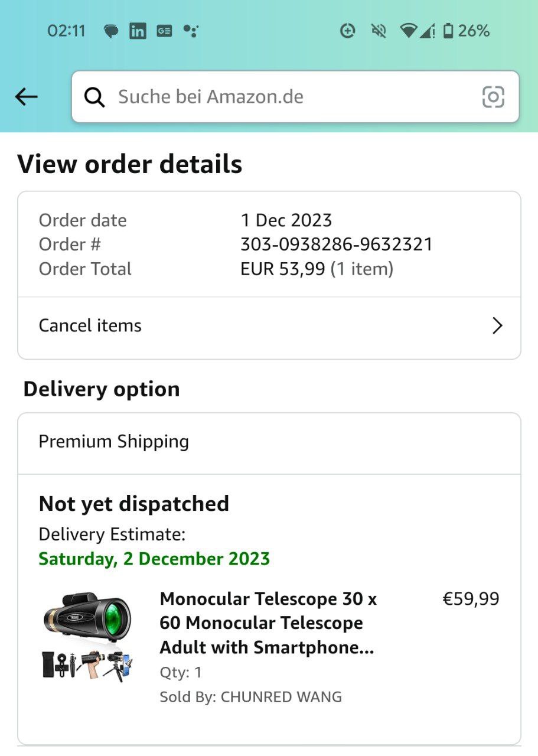Tap the muted sound status icon
The height and width of the screenshot is (756, 538).
click(x=379, y=31)
